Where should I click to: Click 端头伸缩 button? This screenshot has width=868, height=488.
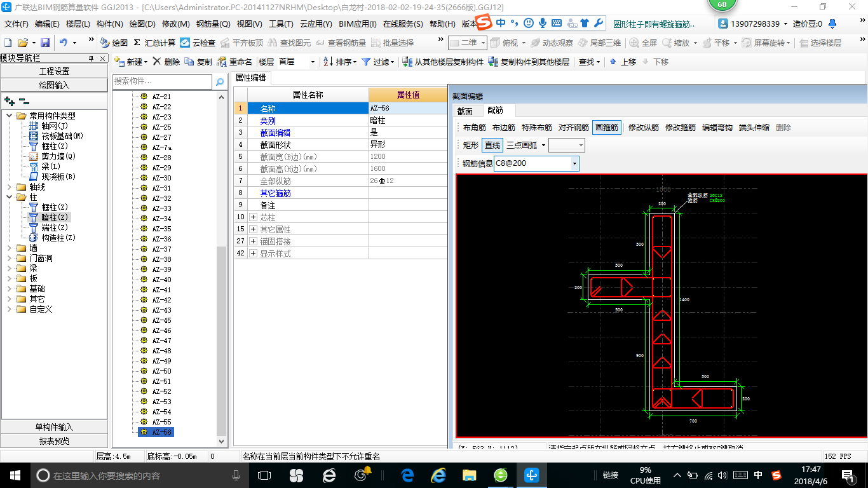pos(754,127)
